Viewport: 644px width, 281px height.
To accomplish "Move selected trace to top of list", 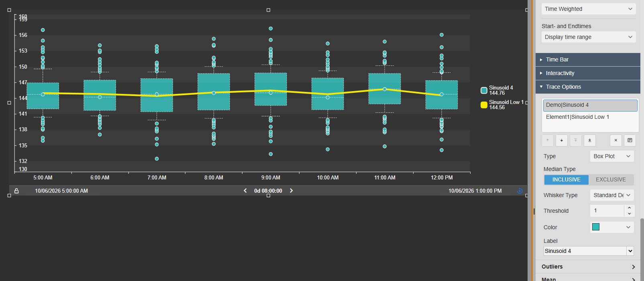I will 576,140.
